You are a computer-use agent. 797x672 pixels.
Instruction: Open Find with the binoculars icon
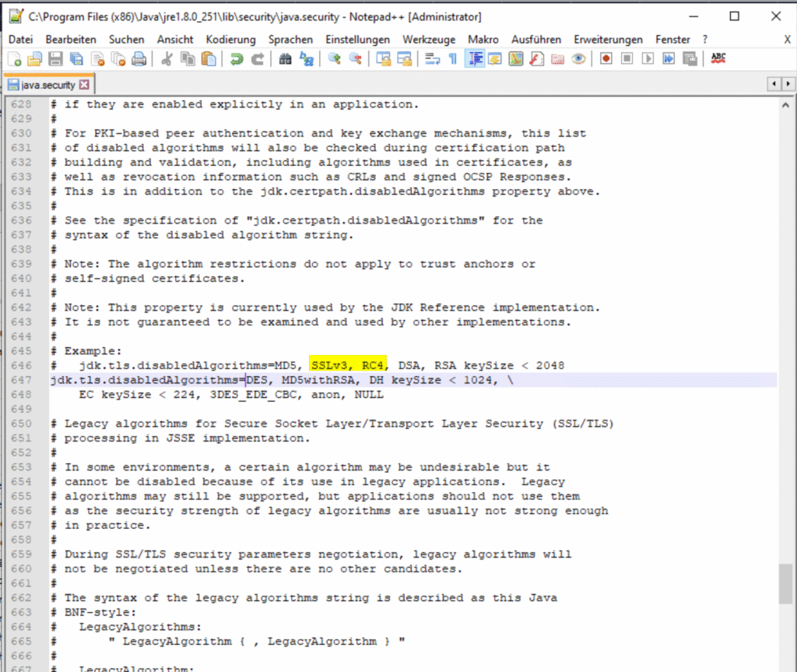(x=285, y=58)
